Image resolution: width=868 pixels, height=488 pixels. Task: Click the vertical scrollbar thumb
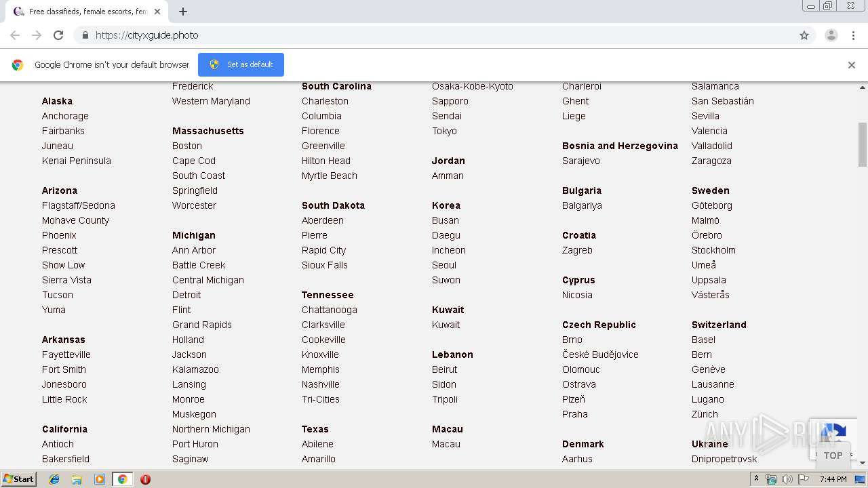tap(863, 144)
